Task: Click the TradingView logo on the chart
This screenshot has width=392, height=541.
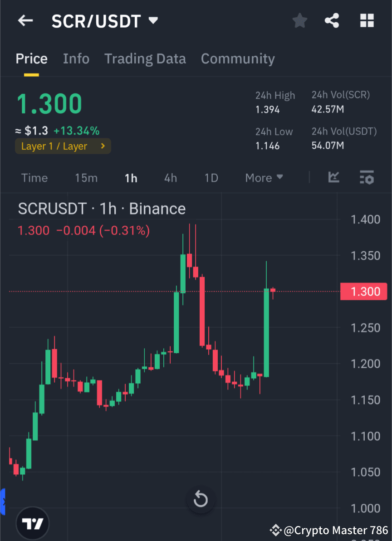Action: [x=32, y=523]
